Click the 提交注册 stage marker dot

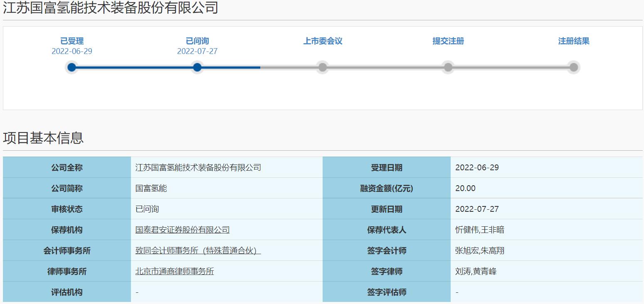(x=448, y=67)
